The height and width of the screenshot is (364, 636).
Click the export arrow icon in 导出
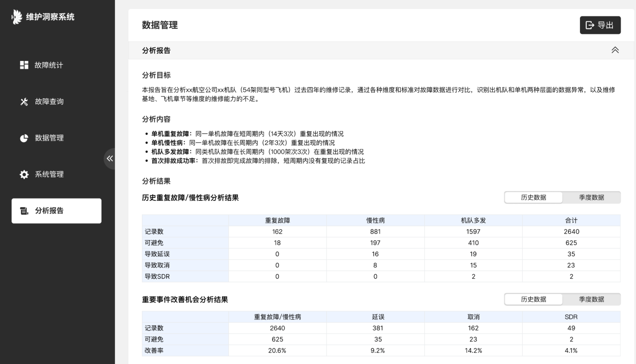590,25
